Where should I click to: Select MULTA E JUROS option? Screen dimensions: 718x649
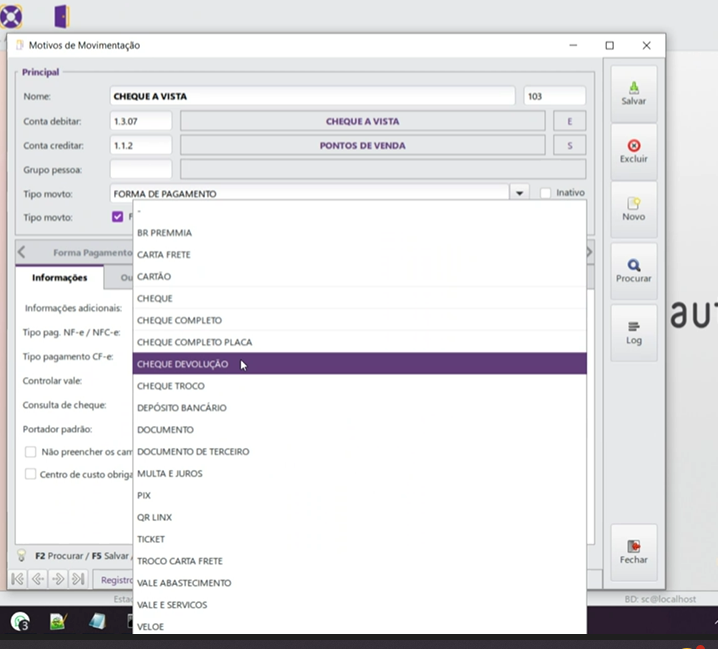pos(359,474)
